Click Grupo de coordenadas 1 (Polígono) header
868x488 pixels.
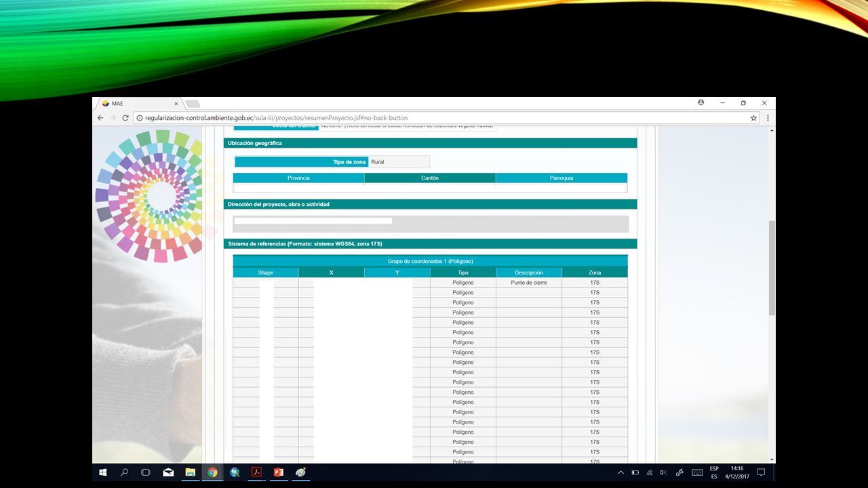point(430,261)
